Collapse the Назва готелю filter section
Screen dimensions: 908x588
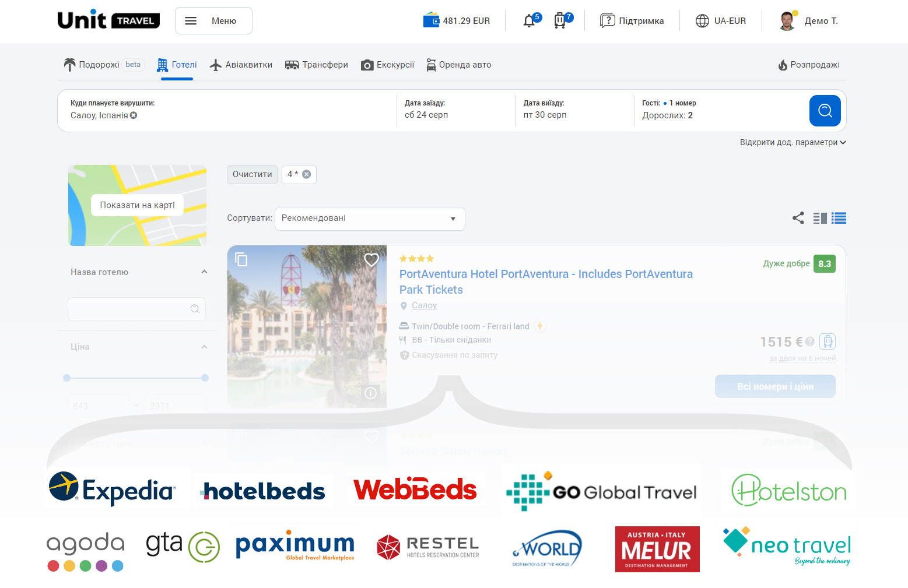tap(204, 272)
